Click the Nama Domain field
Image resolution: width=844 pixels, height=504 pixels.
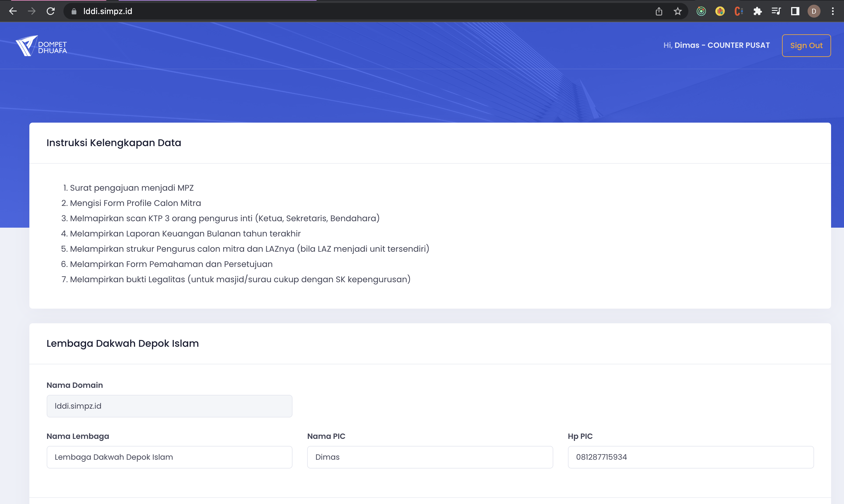[169, 406]
